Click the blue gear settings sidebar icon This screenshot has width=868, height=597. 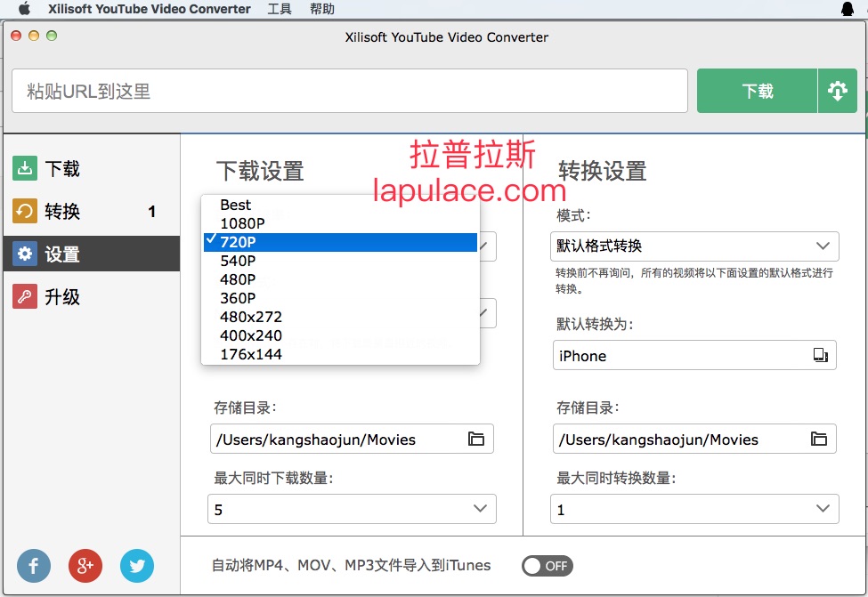[24, 254]
